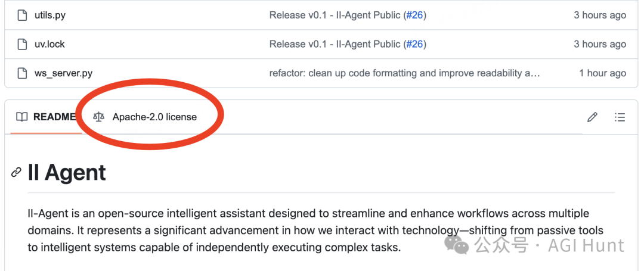
Task: Open pull request #26 in the uv.lock row
Action: coord(414,44)
